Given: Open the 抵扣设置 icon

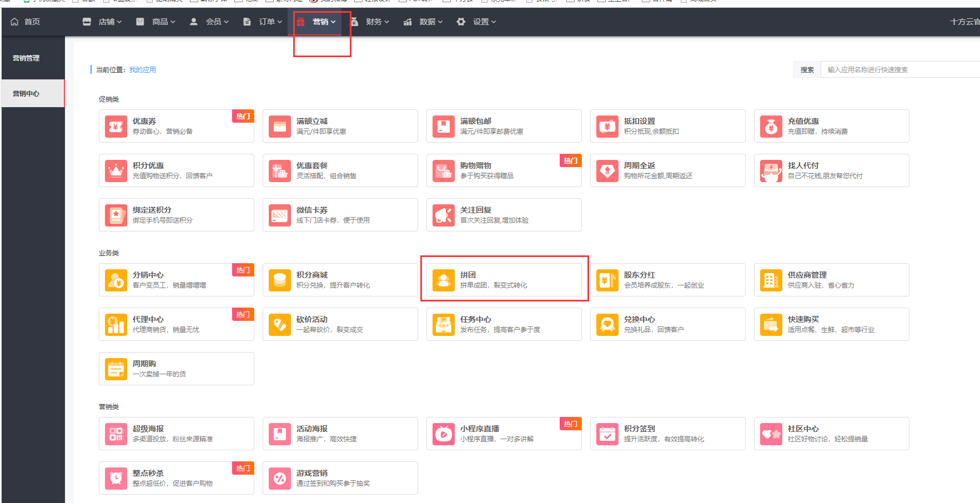Looking at the screenshot, I should pyautogui.click(x=607, y=127).
